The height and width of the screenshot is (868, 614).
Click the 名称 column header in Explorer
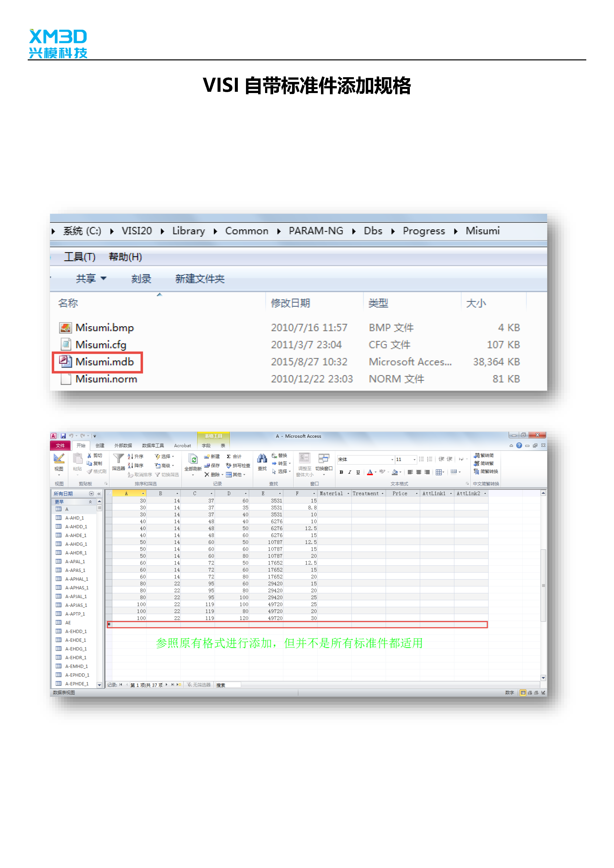68,303
